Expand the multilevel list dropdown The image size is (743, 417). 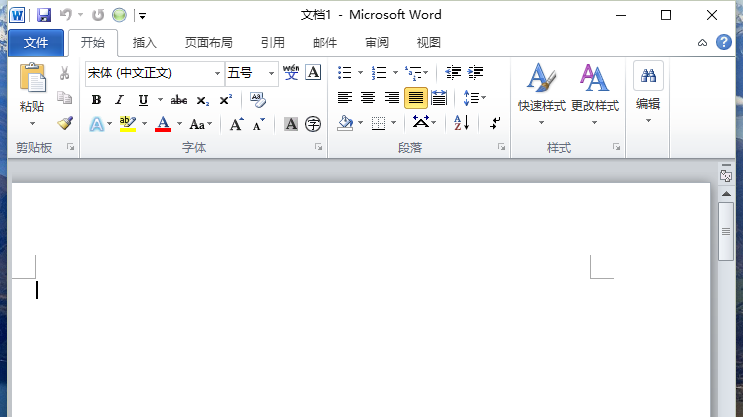click(x=426, y=73)
